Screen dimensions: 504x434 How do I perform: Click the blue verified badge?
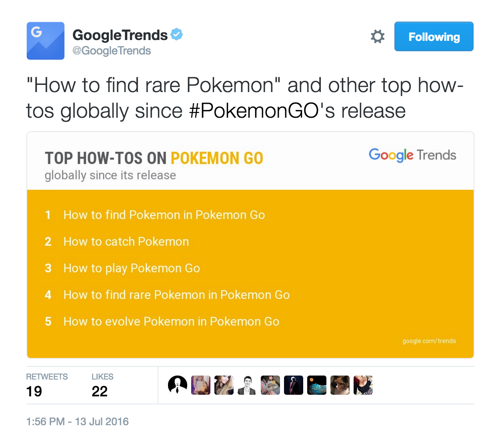pyautogui.click(x=177, y=34)
